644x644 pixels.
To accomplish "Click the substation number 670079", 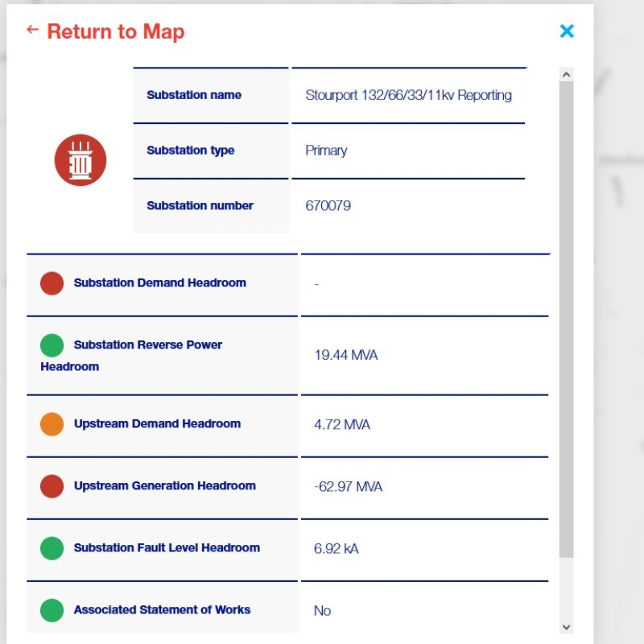I will [x=328, y=206].
